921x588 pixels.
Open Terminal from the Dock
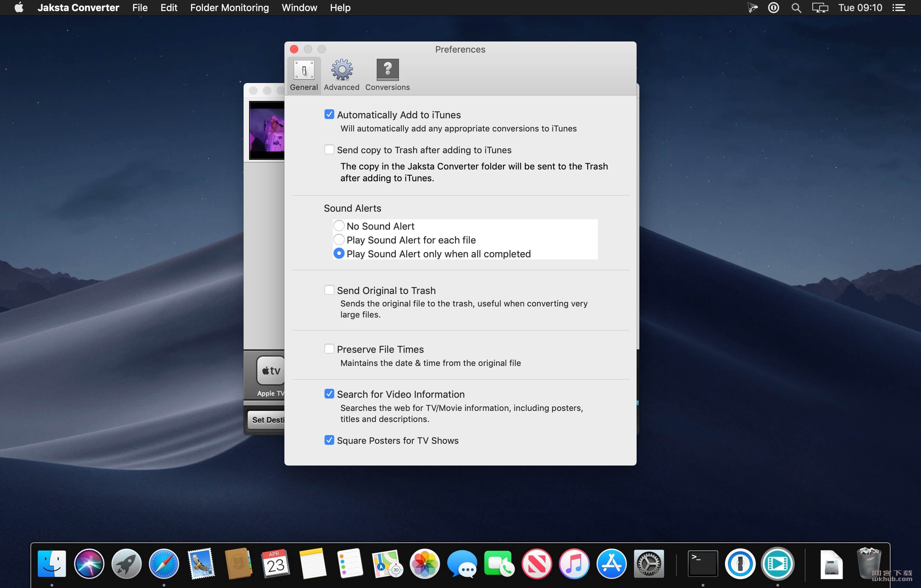click(x=703, y=563)
